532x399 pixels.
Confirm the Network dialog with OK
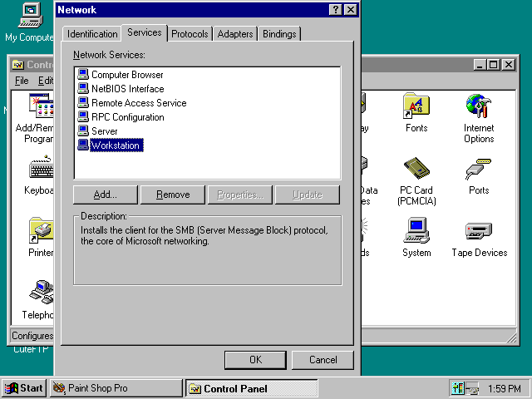tap(255, 360)
